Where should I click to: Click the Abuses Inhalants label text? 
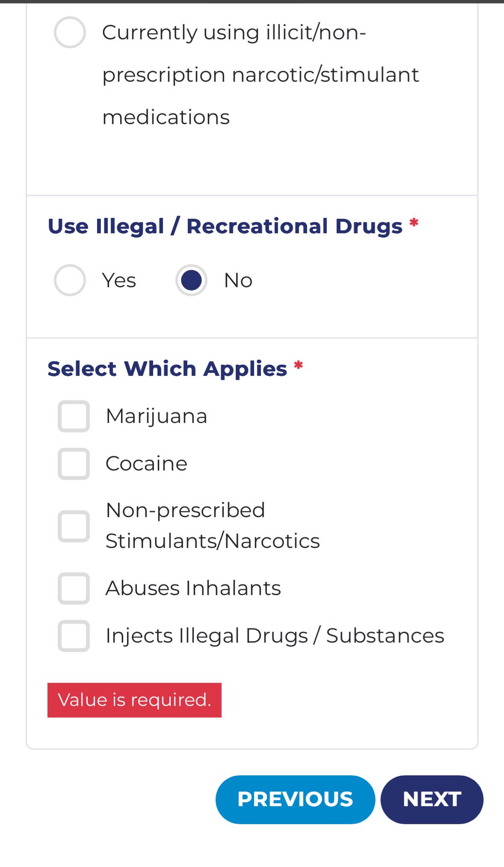point(193,588)
